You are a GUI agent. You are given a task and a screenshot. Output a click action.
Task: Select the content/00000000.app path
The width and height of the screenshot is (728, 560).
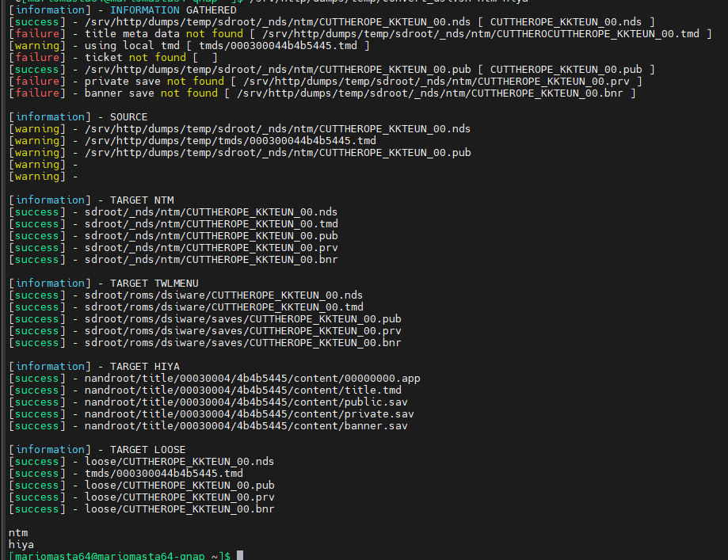[x=252, y=379]
